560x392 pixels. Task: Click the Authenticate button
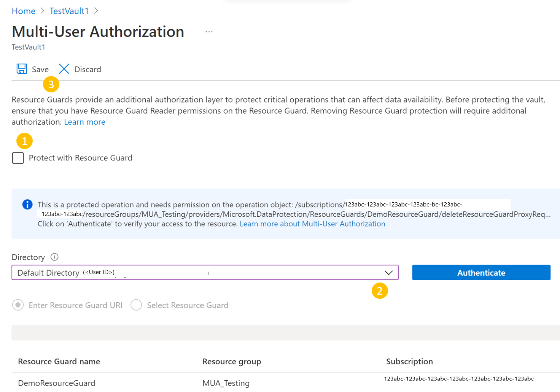pyautogui.click(x=481, y=272)
